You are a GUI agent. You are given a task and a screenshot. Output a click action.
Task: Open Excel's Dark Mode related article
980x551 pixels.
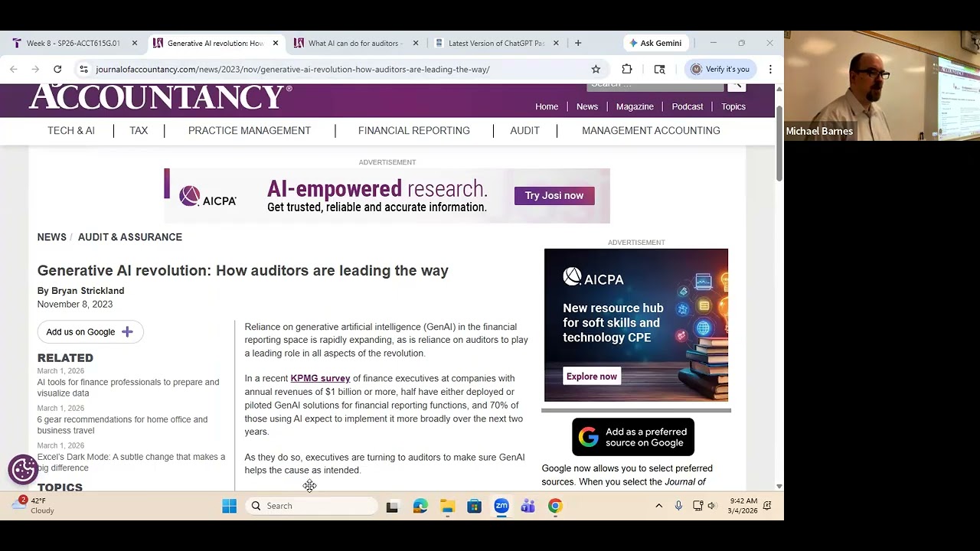pos(131,462)
